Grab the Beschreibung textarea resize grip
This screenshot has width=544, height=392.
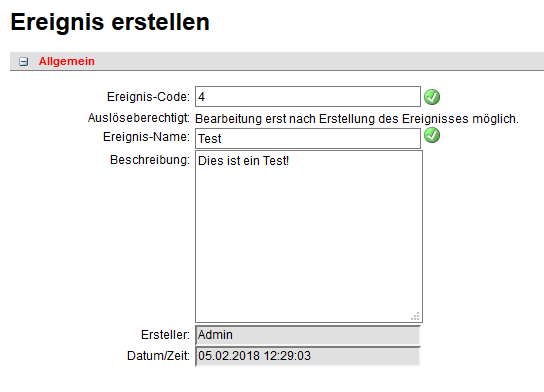point(415,316)
